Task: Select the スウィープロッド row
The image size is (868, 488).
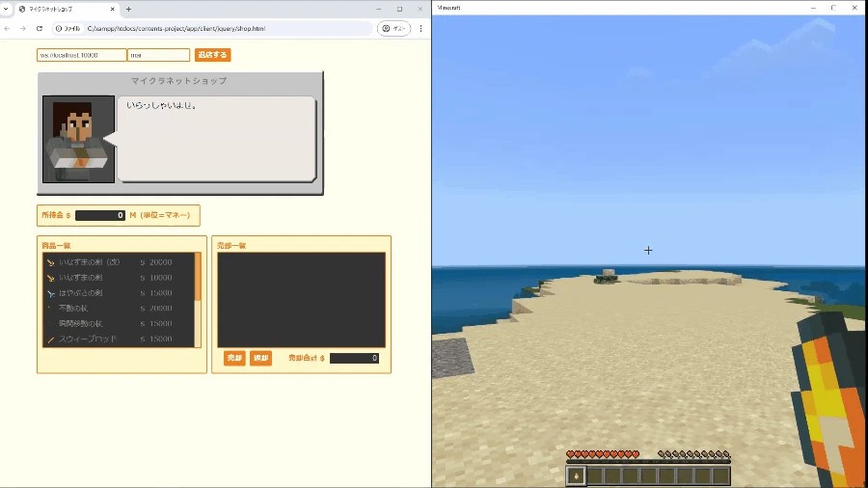Action: 119,339
